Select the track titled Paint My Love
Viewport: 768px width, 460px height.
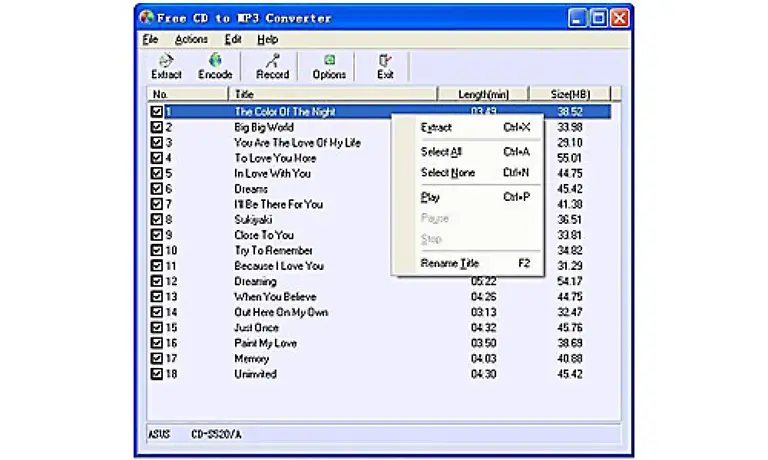coord(265,343)
